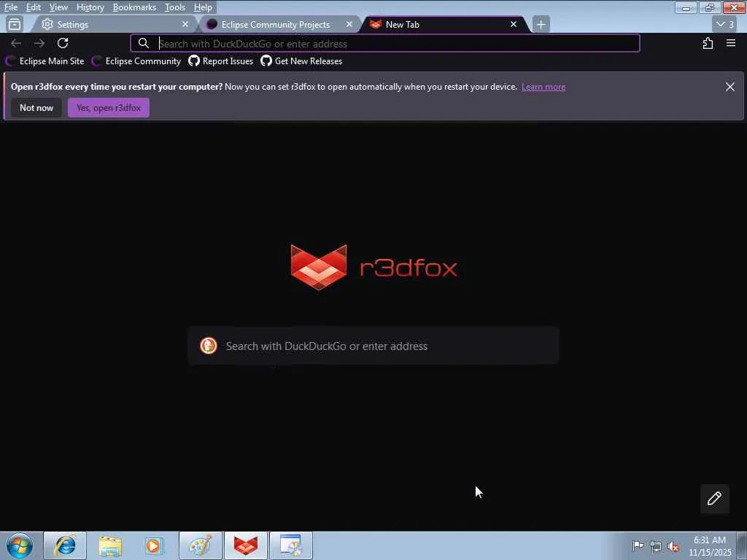
Task: Open a new tab with plus button
Action: [541, 24]
